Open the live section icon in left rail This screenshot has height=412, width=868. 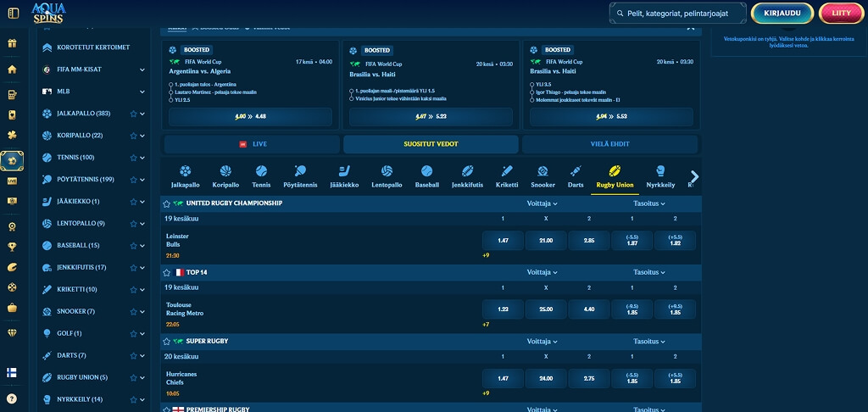(x=12, y=181)
